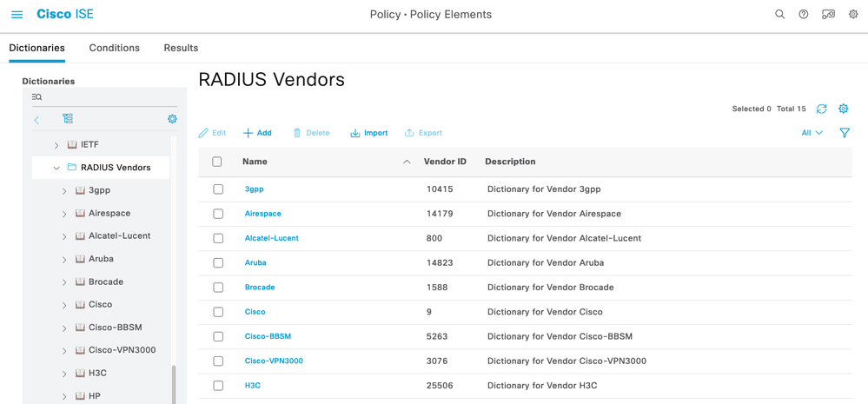Open the 3gpp vendor link in table
Image resolution: width=868 pixels, height=404 pixels.
click(254, 189)
